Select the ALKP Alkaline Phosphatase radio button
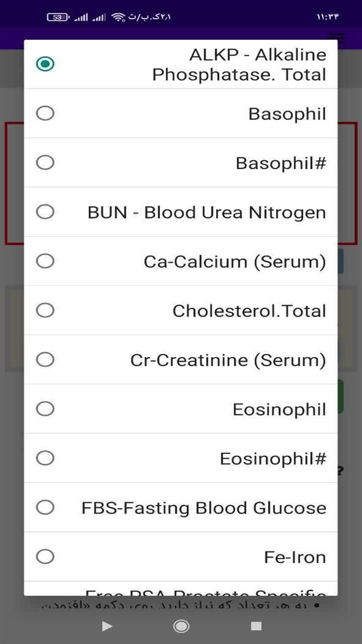The width and height of the screenshot is (362, 644). [x=181, y=64]
